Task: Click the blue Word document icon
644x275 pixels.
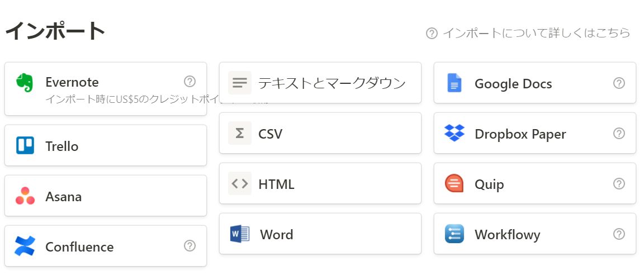Action: (240, 234)
